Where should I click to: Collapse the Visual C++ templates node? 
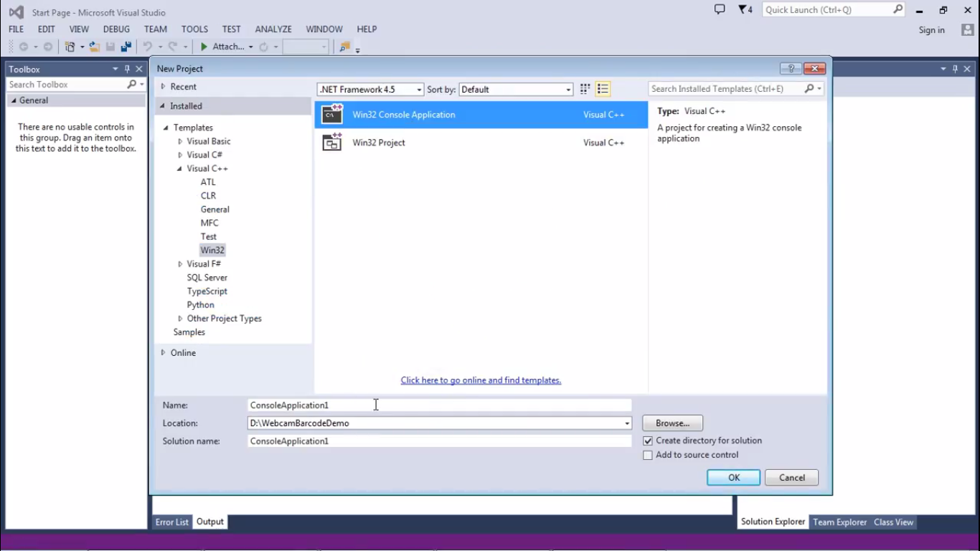[x=180, y=169]
